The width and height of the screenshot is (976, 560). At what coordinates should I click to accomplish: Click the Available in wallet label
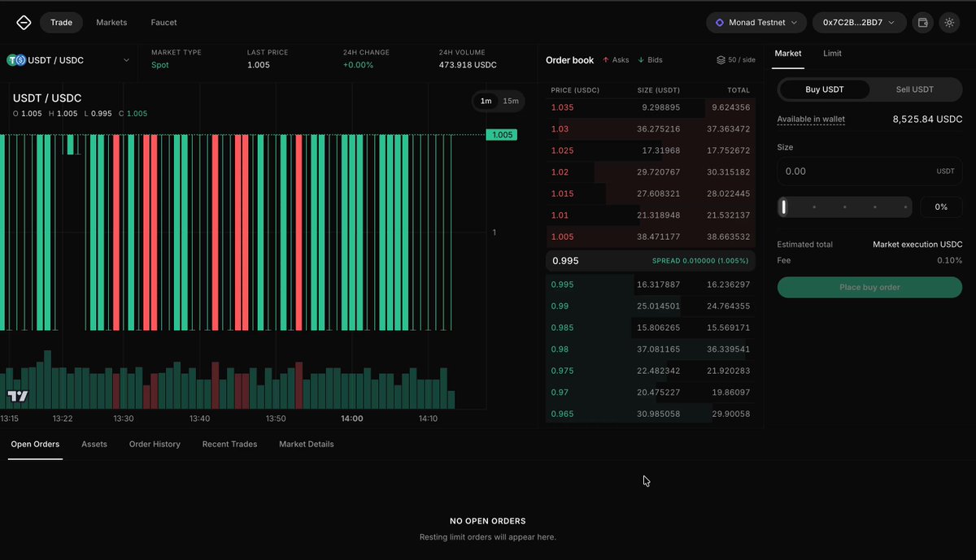tap(811, 119)
